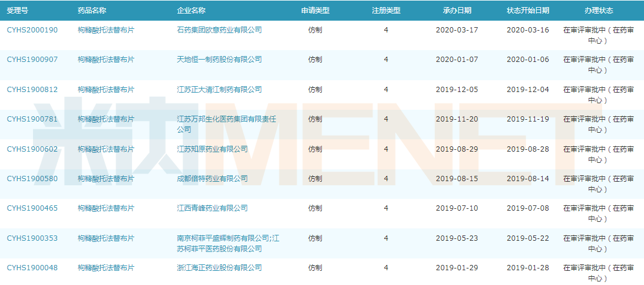The height and width of the screenshot is (285, 644).
Task: Click handling date 2019-01-29
Action: click(457, 268)
